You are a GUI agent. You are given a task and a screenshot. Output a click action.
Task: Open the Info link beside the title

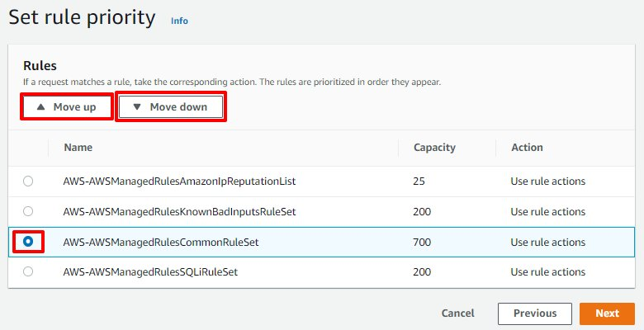pyautogui.click(x=179, y=21)
